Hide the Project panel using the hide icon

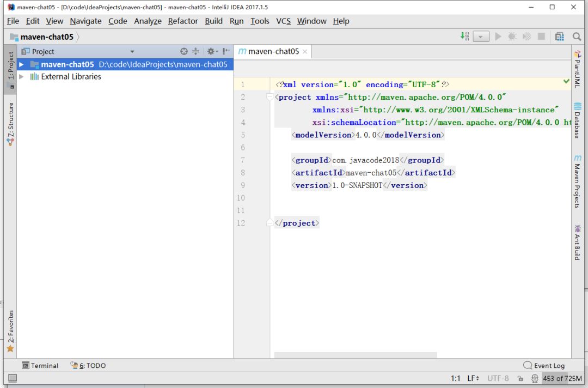[x=226, y=51]
